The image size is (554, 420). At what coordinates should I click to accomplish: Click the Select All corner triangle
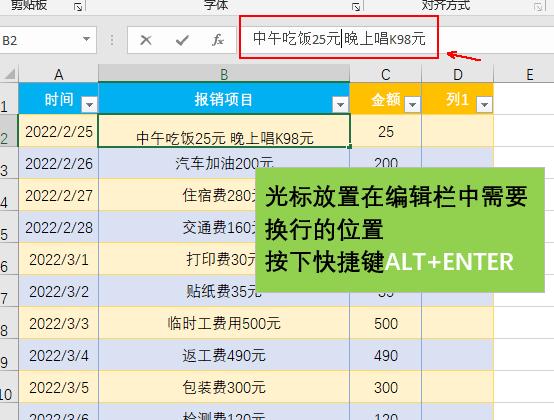pos(10,73)
